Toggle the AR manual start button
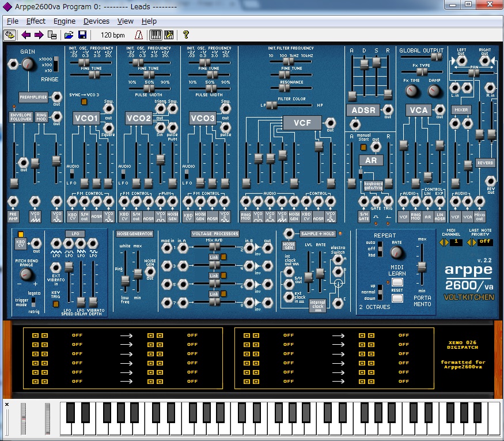The width and height of the screenshot is (504, 441). (x=363, y=148)
